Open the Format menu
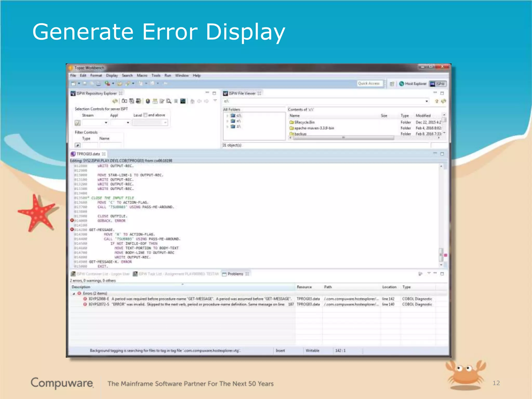The height and width of the screenshot is (399, 532). click(x=96, y=75)
